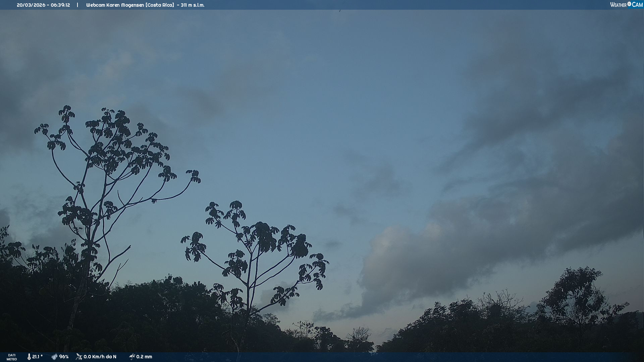Click the 06:39:12 timestamp
This screenshot has width=644, height=362.
pos(60,5)
